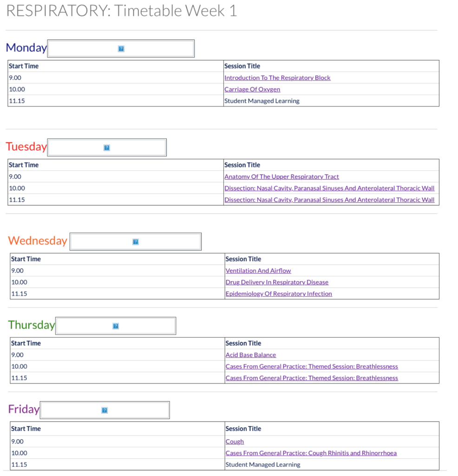Click the placeholder icon beside Friday
The height and width of the screenshot is (476, 458).
pos(105,410)
